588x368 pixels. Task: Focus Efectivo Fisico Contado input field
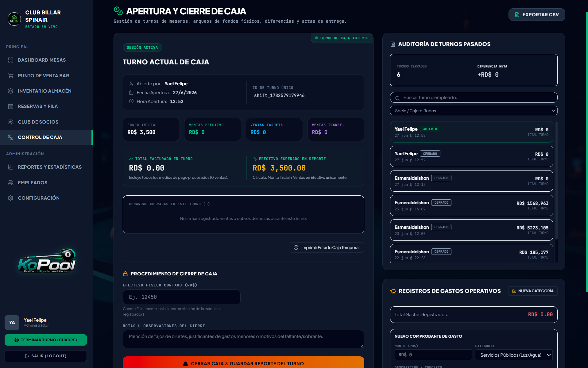181,297
